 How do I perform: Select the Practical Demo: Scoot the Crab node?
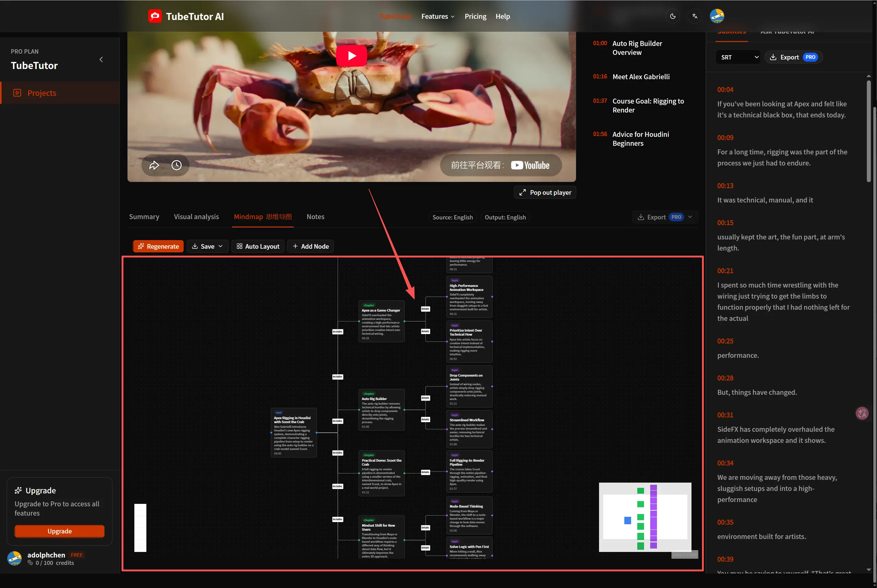(381, 473)
